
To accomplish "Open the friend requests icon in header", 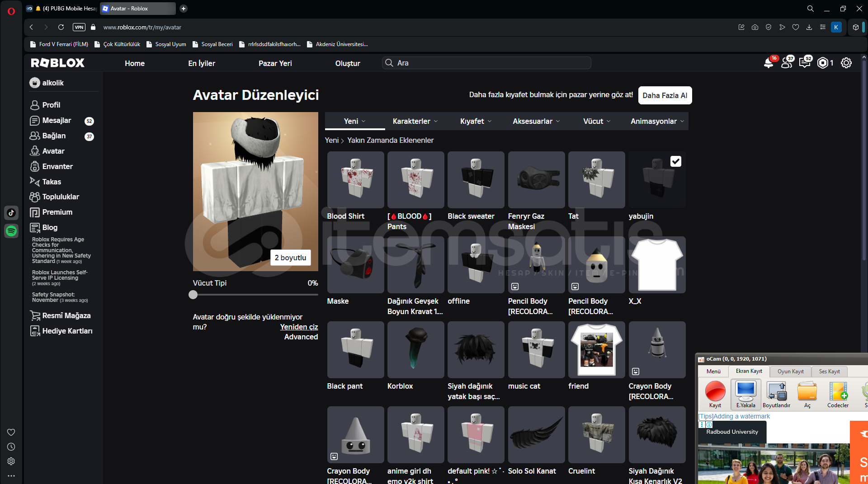I will [787, 63].
